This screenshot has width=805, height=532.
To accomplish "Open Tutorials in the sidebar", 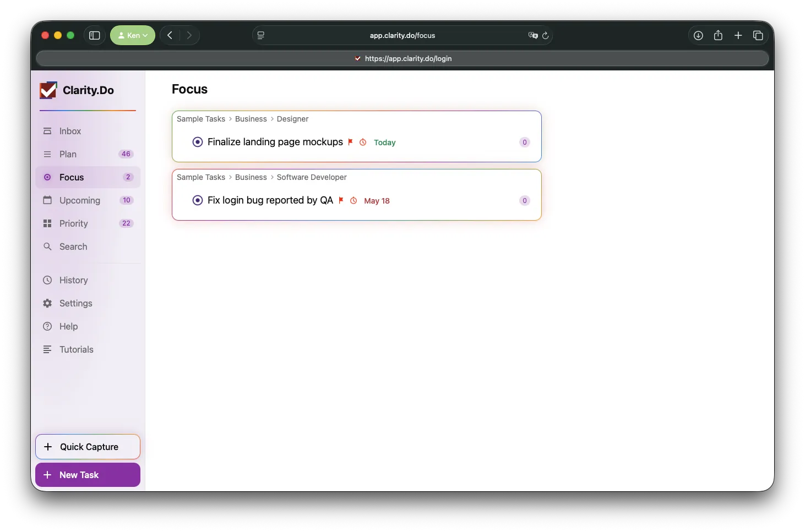I will [88, 349].
